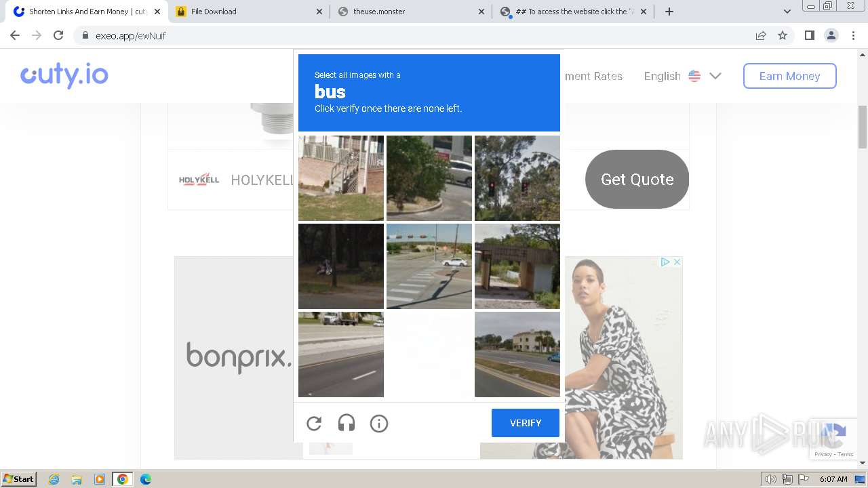Select captcha tile showing house stairs
This screenshot has height=488, width=868.
pos(341,178)
